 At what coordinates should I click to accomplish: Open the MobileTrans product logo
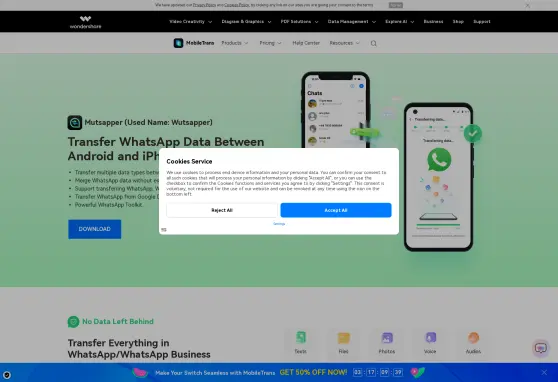(x=194, y=43)
